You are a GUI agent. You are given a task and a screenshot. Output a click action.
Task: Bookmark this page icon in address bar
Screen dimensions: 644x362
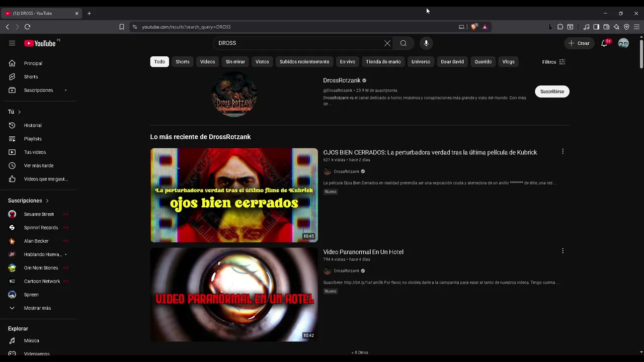click(x=122, y=27)
